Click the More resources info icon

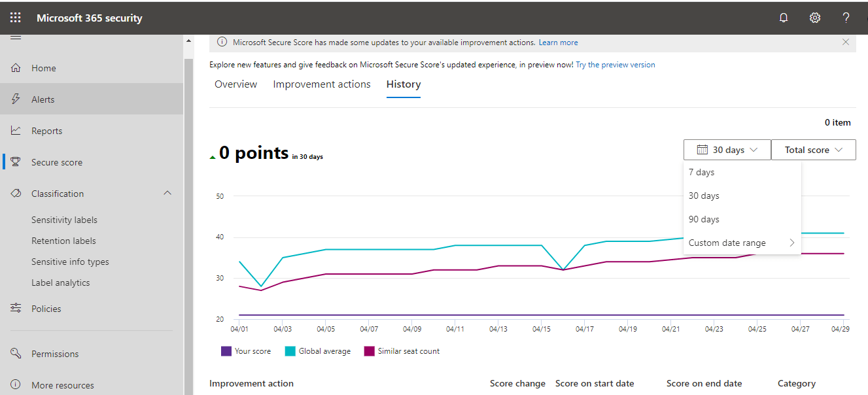[16, 385]
